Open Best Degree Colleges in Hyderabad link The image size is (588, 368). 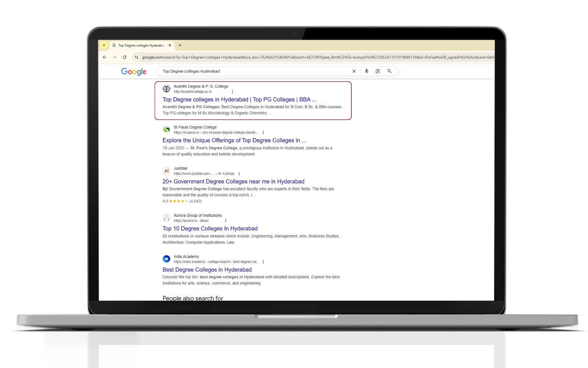coord(207,270)
